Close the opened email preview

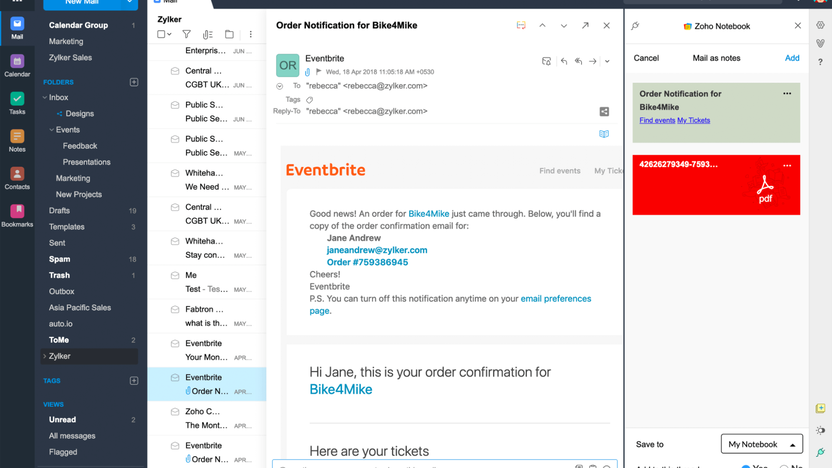pyautogui.click(x=606, y=25)
